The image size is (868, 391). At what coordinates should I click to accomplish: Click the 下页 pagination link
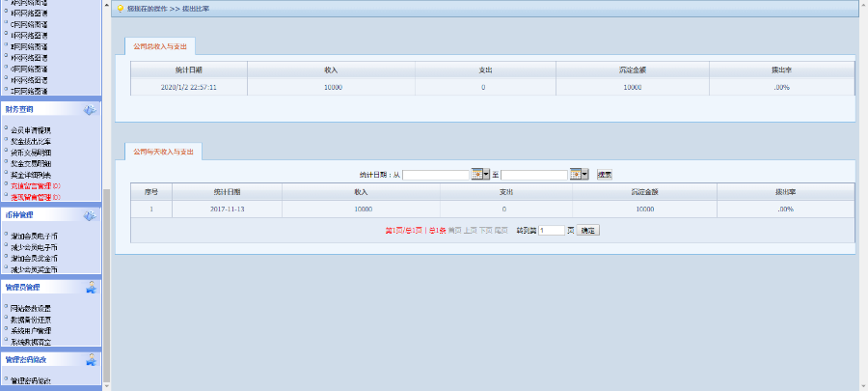(x=485, y=231)
